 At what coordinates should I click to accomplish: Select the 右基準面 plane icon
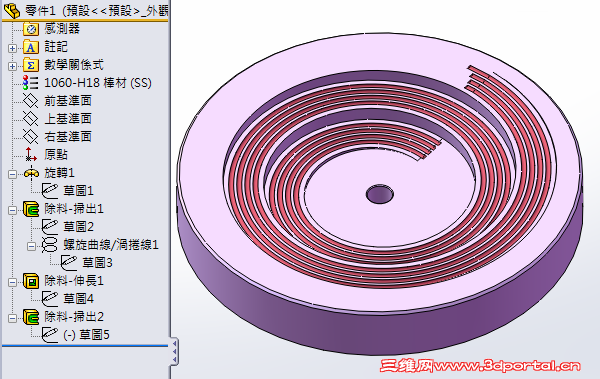pyautogui.click(x=31, y=137)
